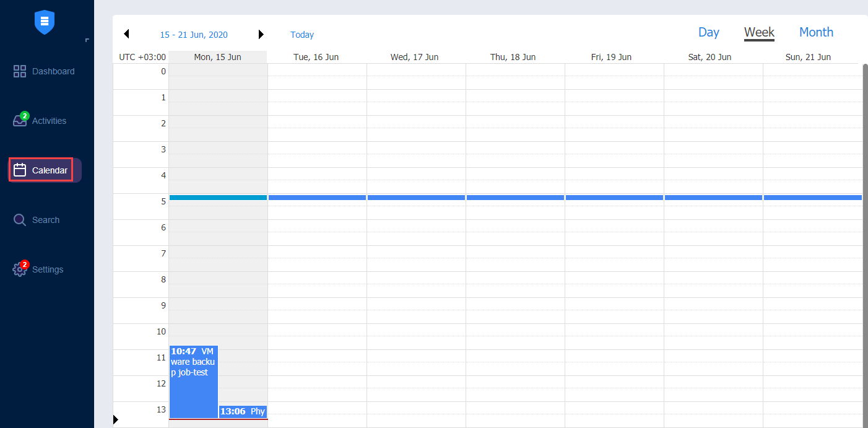
Task: Switch to the Day view
Action: pos(709,32)
